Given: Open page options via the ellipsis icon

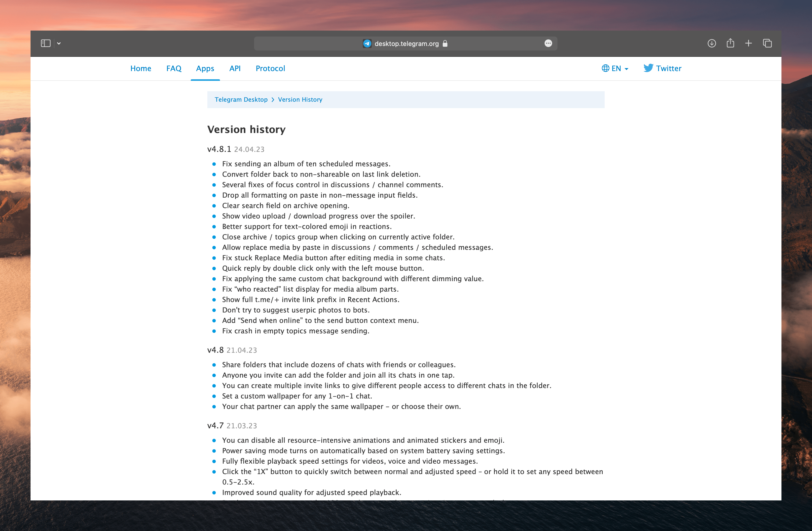Looking at the screenshot, I should [548, 43].
